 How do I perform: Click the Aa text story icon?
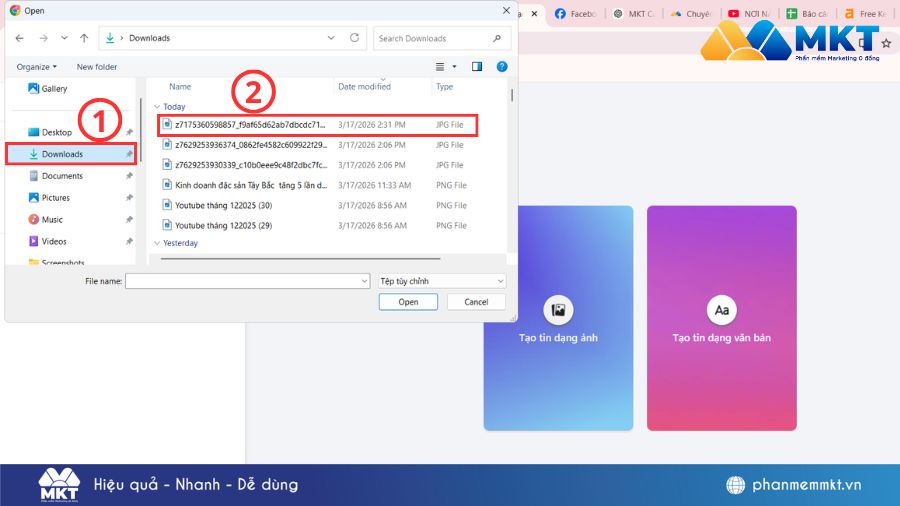[721, 310]
